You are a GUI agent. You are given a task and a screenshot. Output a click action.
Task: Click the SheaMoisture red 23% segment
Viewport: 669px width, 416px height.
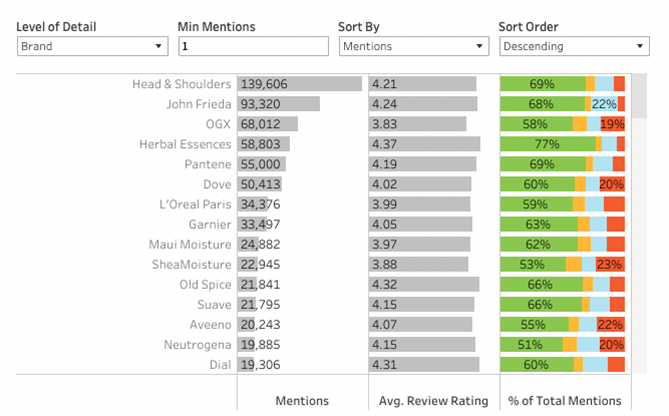pos(609,264)
